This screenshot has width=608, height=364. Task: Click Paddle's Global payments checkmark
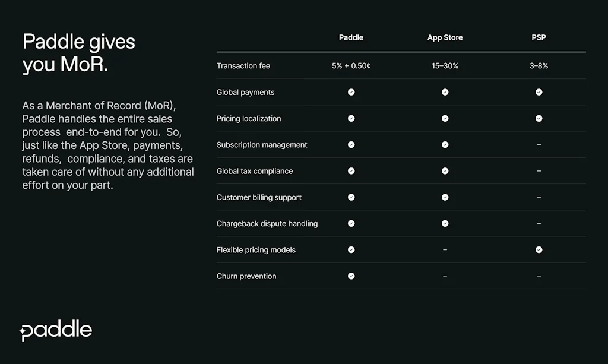pos(351,92)
